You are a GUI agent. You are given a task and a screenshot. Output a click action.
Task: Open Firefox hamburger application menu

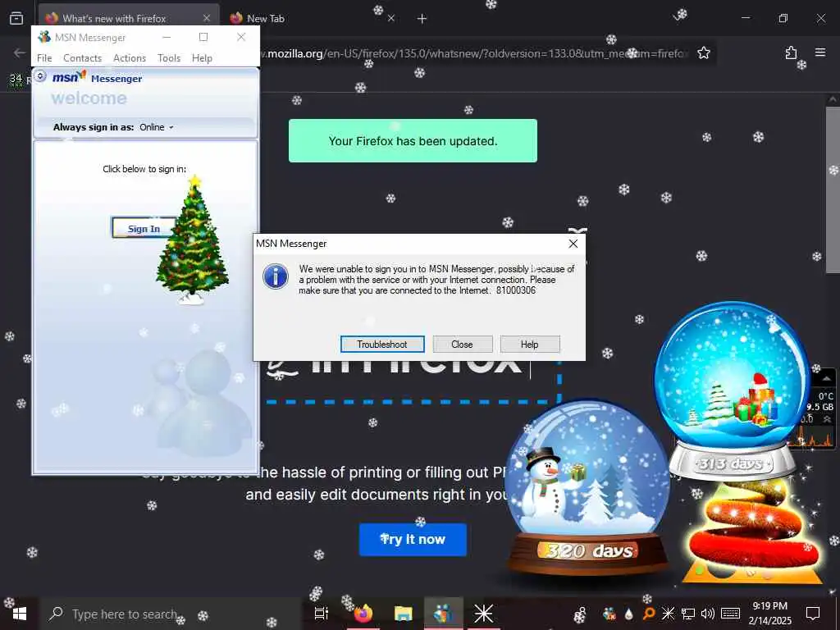point(820,52)
